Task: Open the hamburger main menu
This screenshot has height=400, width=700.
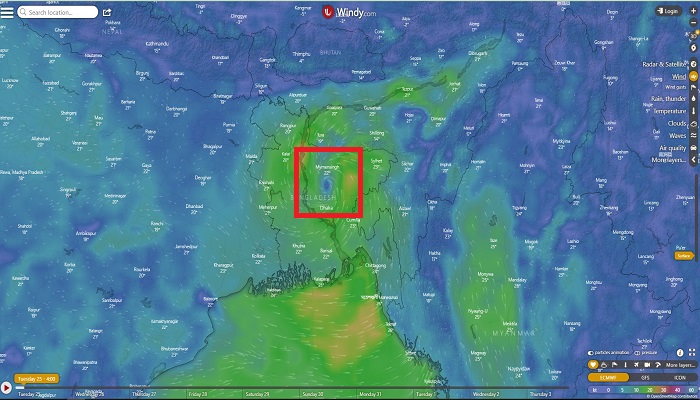Action: [x=7, y=12]
